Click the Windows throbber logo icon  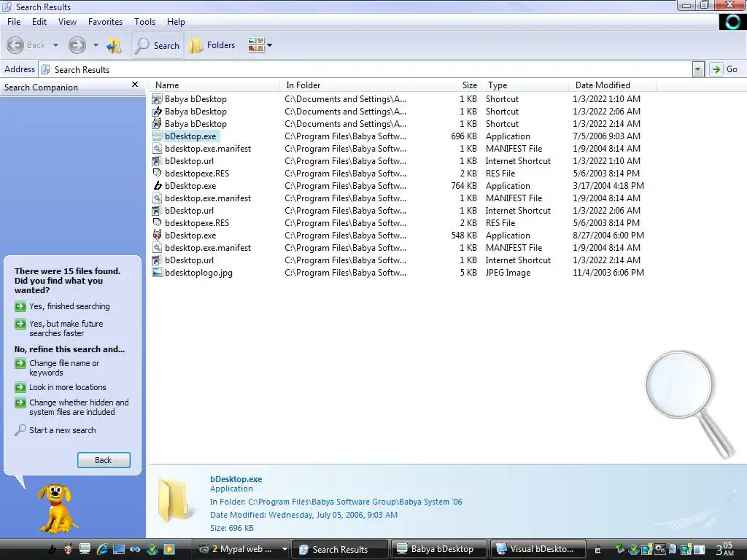point(731,22)
